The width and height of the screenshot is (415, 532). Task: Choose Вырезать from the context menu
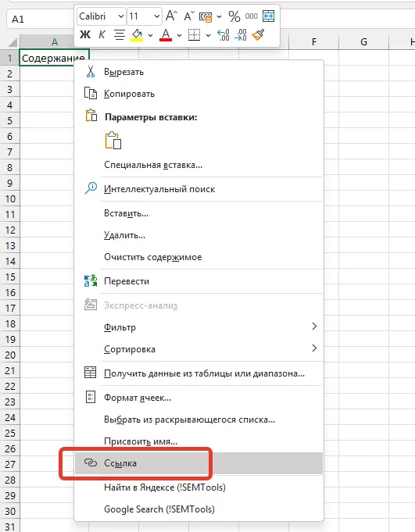[199, 72]
